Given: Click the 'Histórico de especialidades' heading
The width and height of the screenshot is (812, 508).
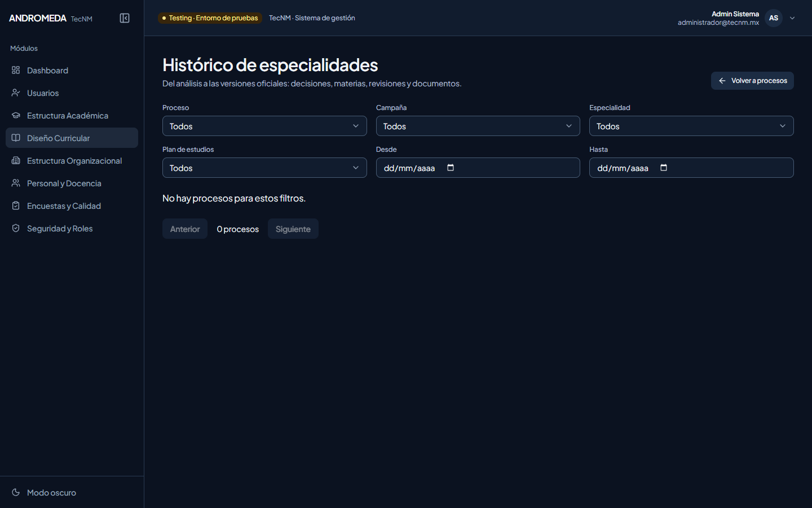Looking at the screenshot, I should click(x=270, y=65).
